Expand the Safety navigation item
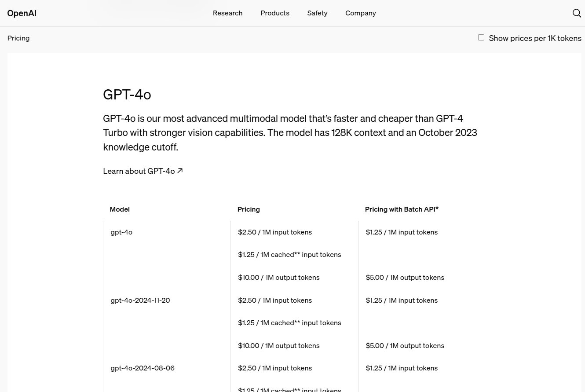 (317, 13)
